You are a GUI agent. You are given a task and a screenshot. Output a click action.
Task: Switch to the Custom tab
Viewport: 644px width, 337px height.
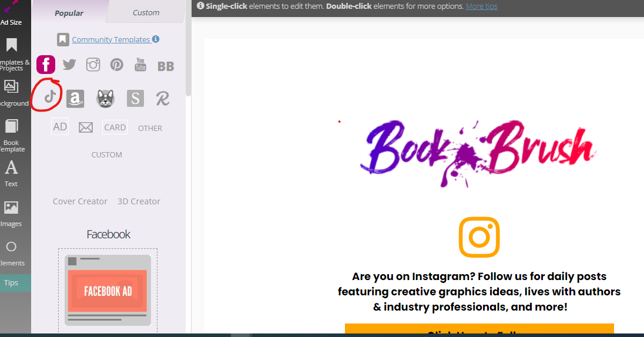click(x=146, y=12)
